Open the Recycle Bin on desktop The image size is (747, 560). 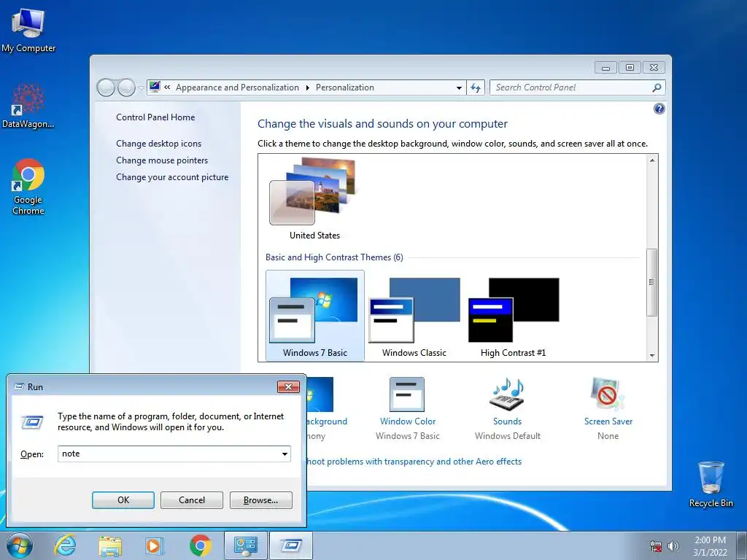point(711,484)
